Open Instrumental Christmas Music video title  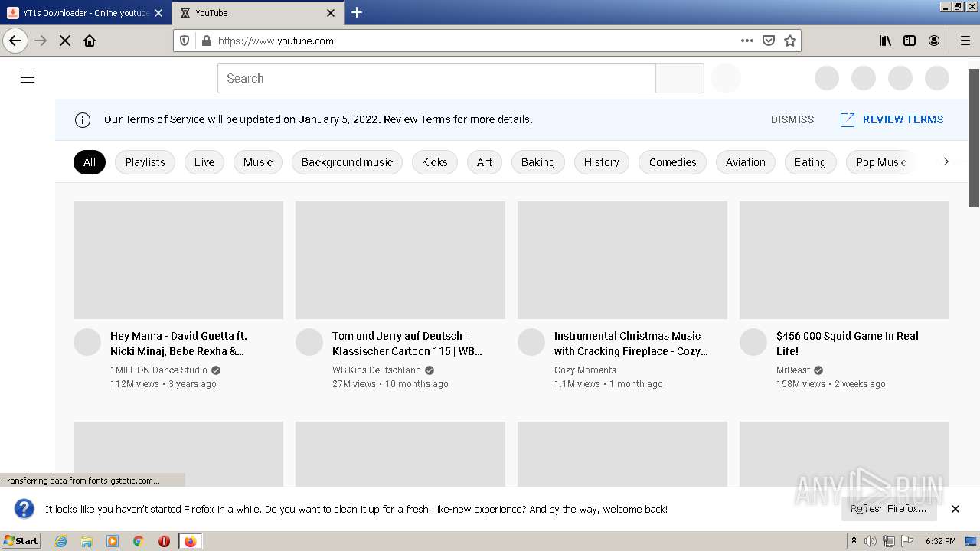(631, 344)
